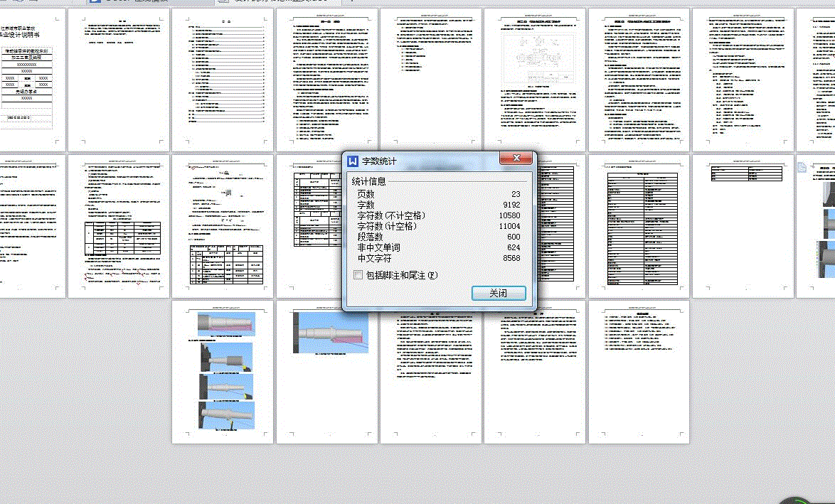Viewport: 835px width, 504px height.
Task: Click the 段落数 label
Action: pos(370,237)
